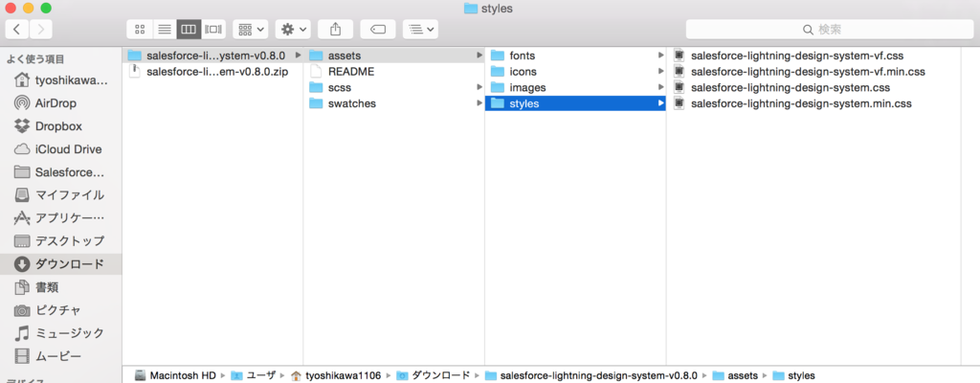
Task: Select the styles folder
Action: point(575,103)
